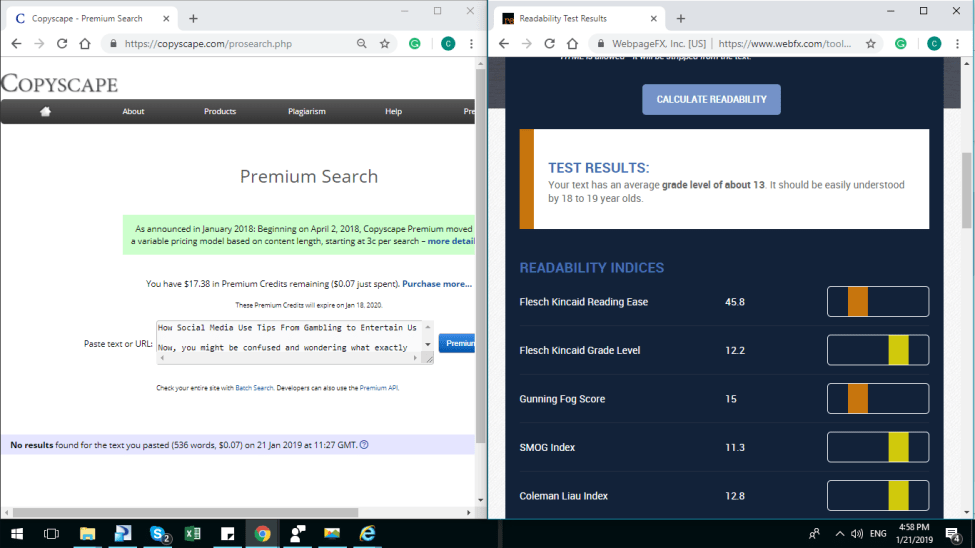The height and width of the screenshot is (548, 975).
Task: Open the profile avatar in the Copyscape window
Action: pyautogui.click(x=448, y=44)
